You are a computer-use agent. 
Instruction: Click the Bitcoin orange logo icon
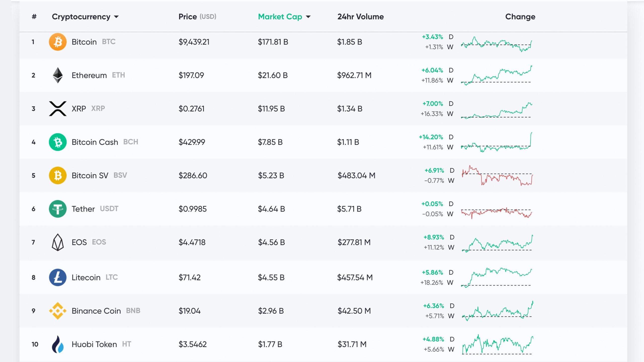[58, 42]
